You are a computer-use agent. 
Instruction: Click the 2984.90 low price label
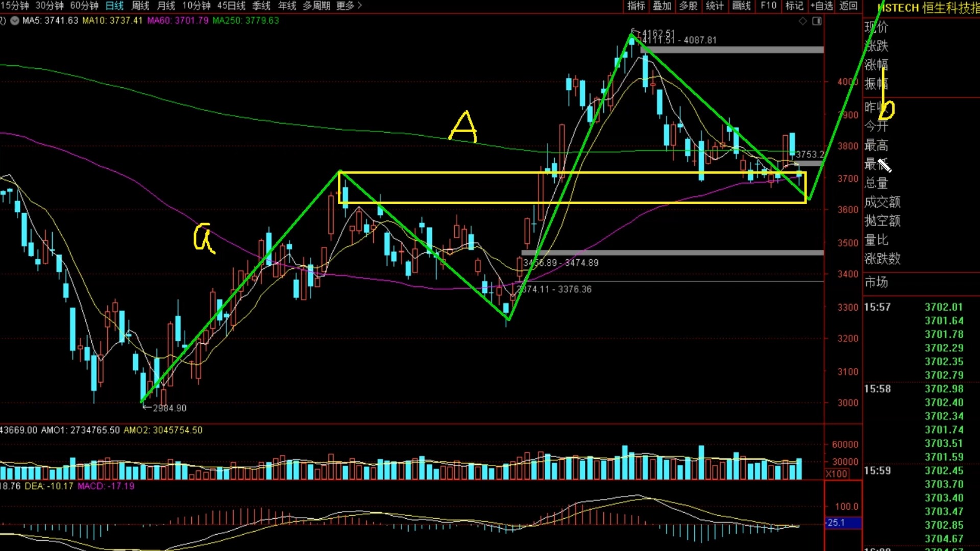coord(169,408)
